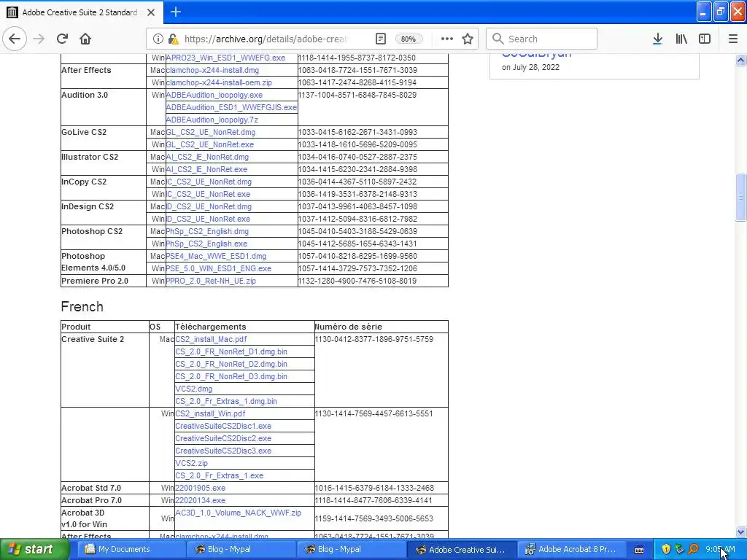Viewport: 747px width, 560px height.
Task: Download clamchop-x244-install-oem.zip
Action: [x=219, y=82]
